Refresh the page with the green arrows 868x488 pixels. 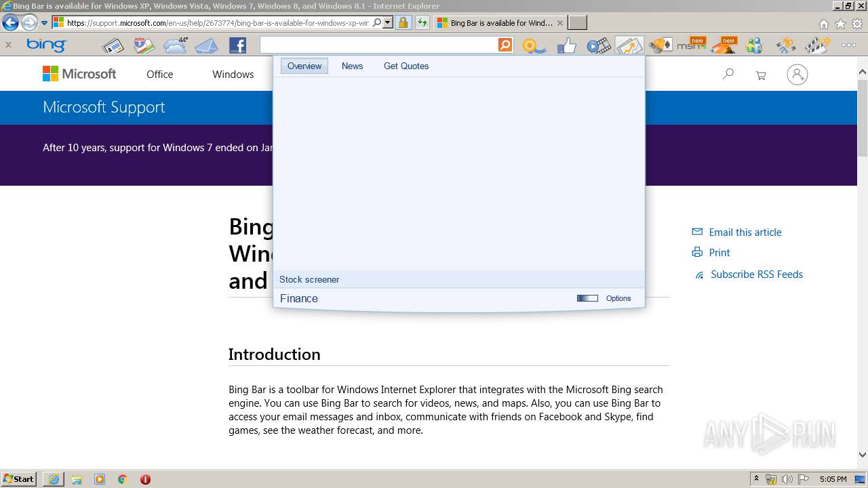422,22
